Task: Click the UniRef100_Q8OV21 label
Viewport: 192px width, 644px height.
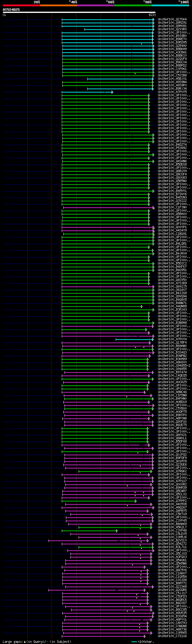Action: (x=172, y=435)
